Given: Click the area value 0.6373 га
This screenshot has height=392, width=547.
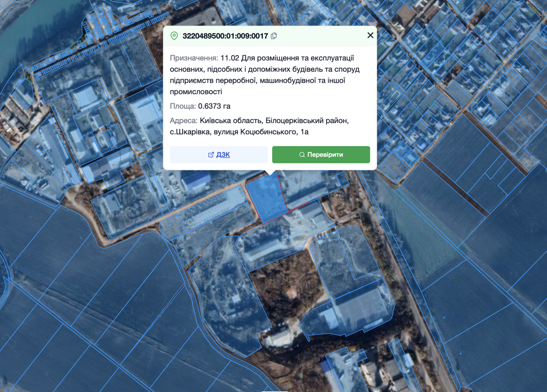Looking at the screenshot, I should 214,106.
